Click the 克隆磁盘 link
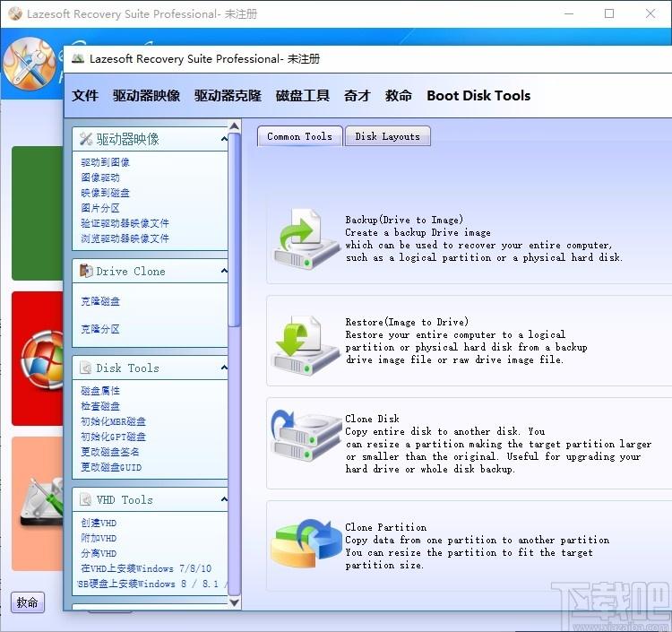Viewport: 672px width, 632px height. pyautogui.click(x=100, y=301)
